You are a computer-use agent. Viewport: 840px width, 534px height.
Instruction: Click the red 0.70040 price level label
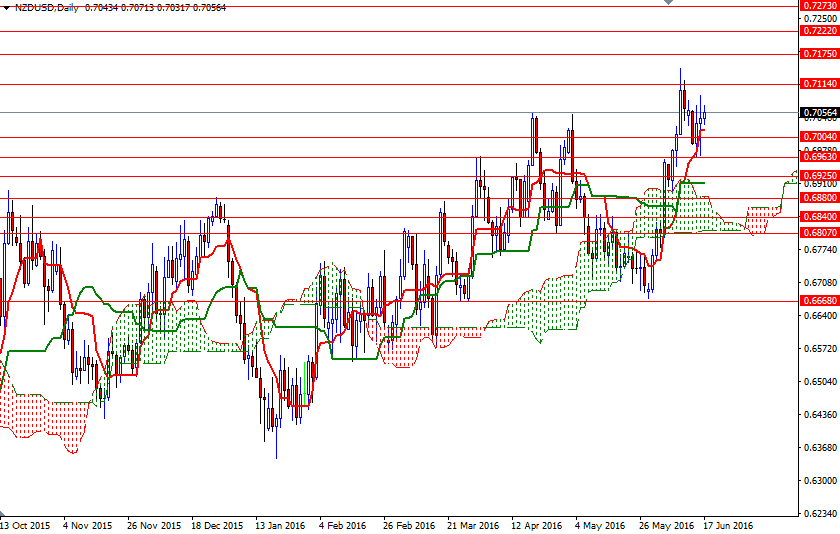coord(819,137)
